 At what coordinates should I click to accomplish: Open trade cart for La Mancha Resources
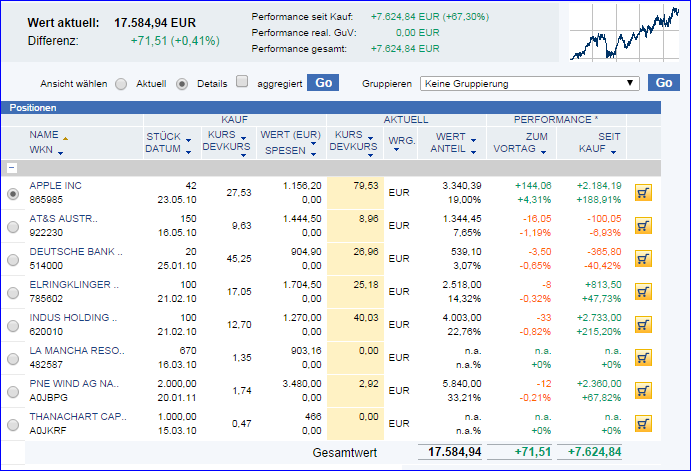pyautogui.click(x=643, y=358)
